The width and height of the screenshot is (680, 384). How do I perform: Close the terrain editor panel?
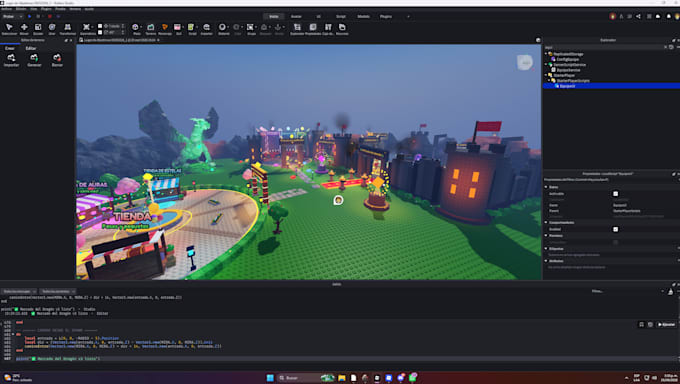click(x=71, y=40)
